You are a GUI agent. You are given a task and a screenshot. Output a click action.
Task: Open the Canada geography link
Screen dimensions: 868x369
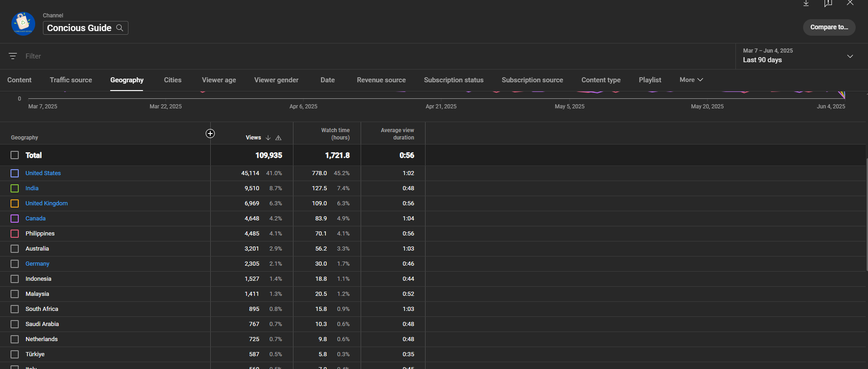[36, 219]
